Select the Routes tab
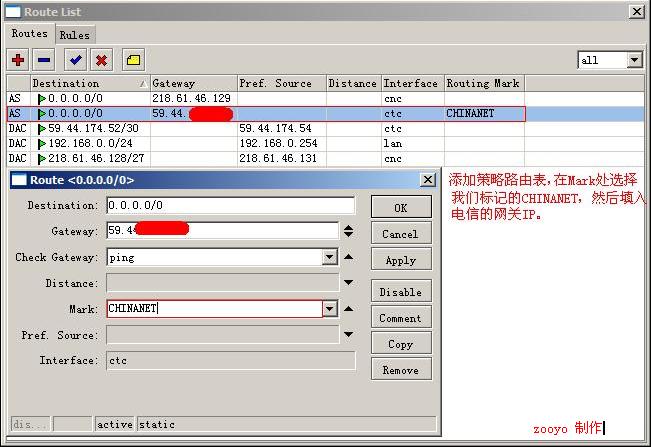Screen dimensions: 651x447 30,34
